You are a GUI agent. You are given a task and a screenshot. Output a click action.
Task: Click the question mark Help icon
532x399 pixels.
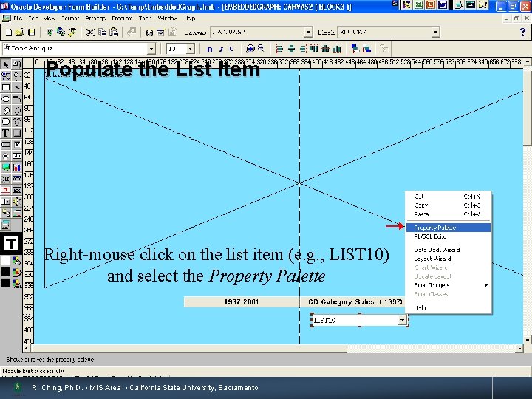point(522,33)
